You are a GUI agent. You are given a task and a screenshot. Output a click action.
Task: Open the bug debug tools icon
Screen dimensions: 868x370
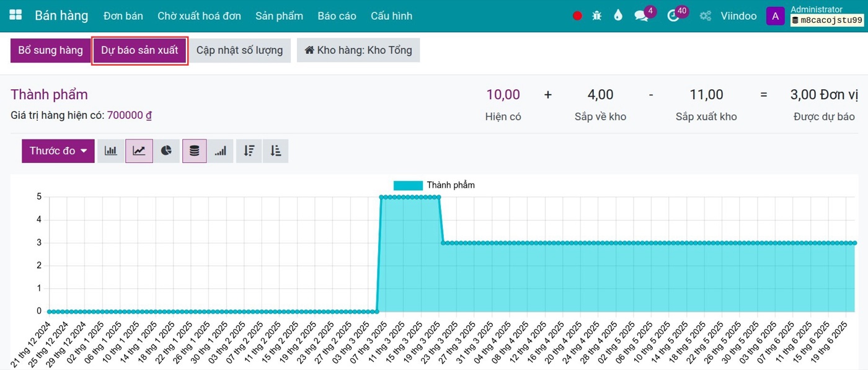(x=596, y=16)
